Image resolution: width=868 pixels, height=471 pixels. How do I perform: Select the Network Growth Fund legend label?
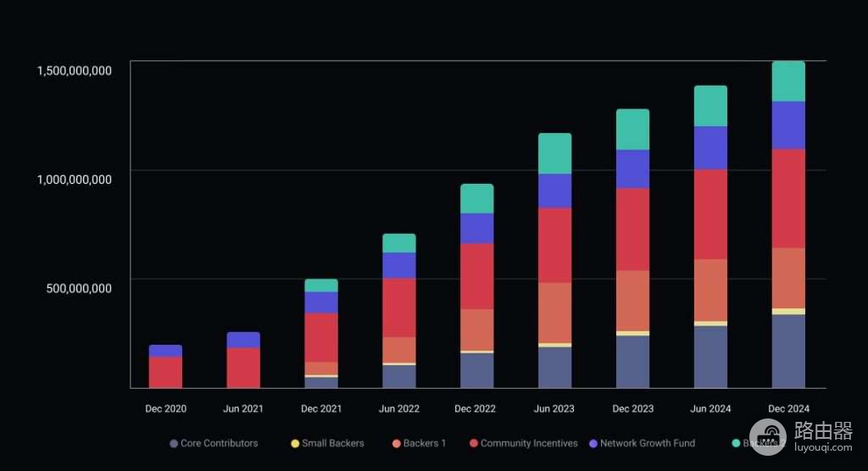[647, 443]
